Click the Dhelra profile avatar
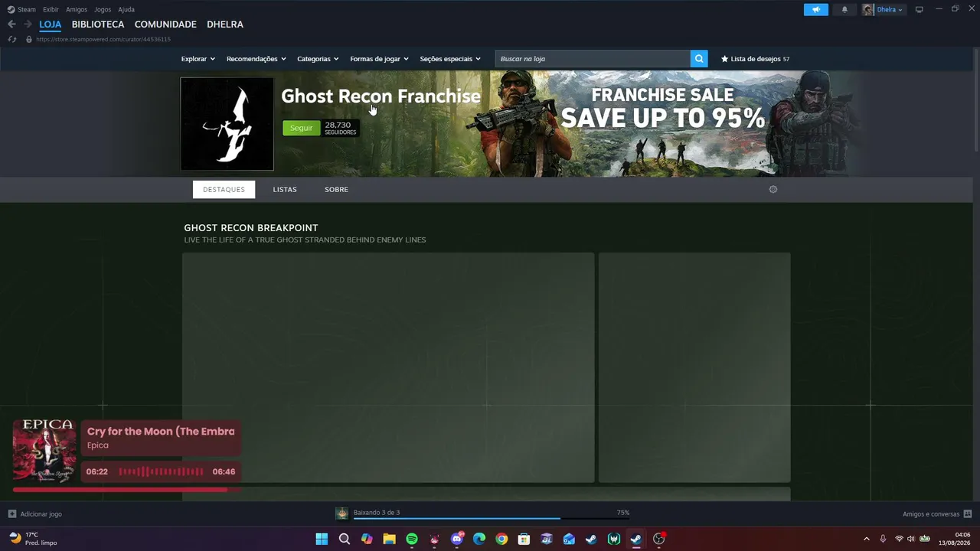 point(867,10)
